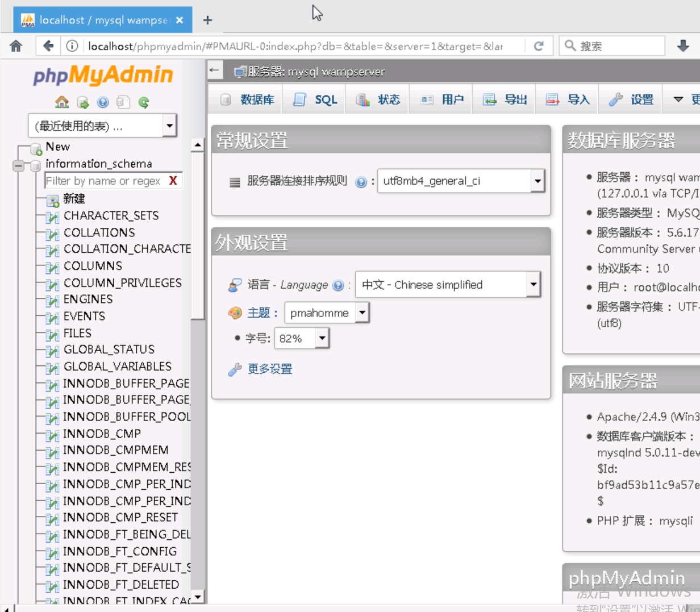Click navigation panel scrollbar down arrow
700x612 pixels.
(197, 597)
